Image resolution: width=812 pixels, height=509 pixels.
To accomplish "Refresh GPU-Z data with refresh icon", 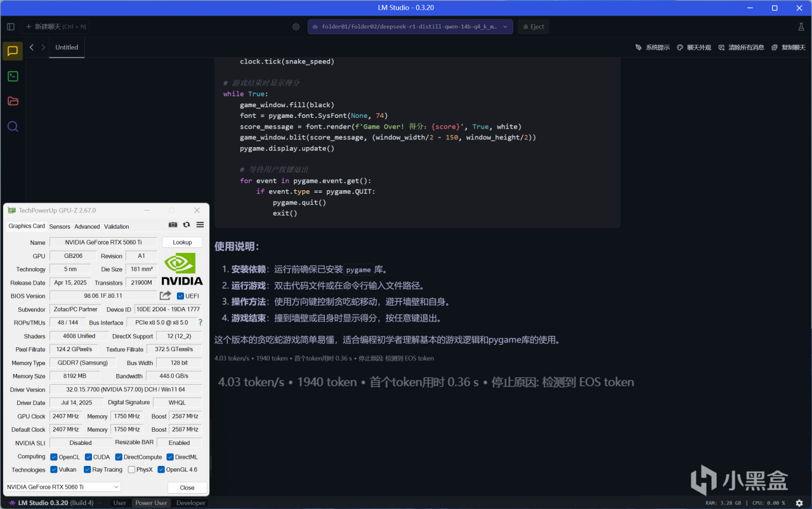I will click(x=187, y=225).
